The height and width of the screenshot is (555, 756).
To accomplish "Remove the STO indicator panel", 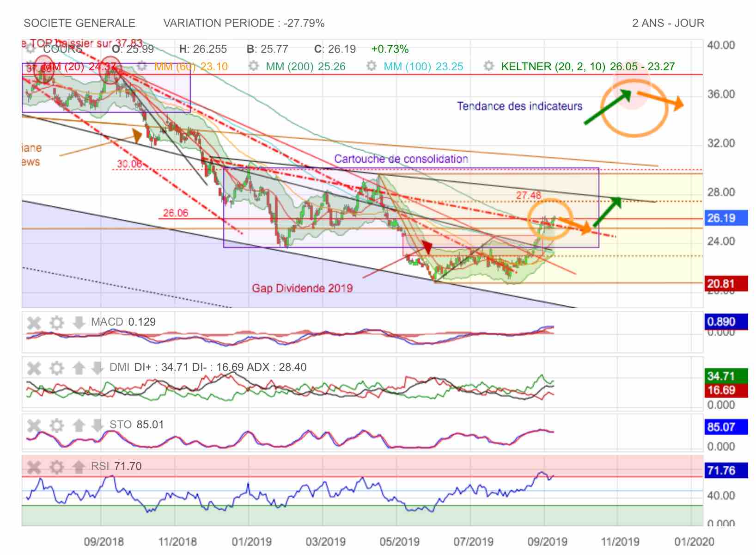I will (x=34, y=425).
